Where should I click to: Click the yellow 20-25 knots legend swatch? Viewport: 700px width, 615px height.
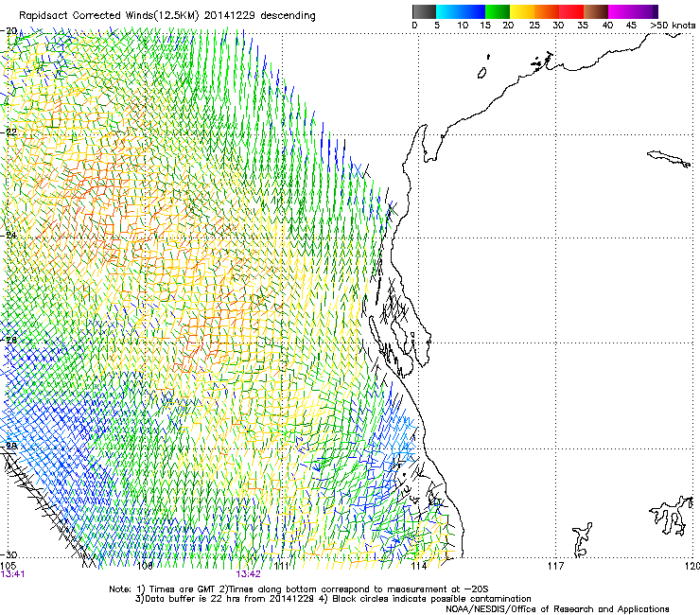coord(522,11)
